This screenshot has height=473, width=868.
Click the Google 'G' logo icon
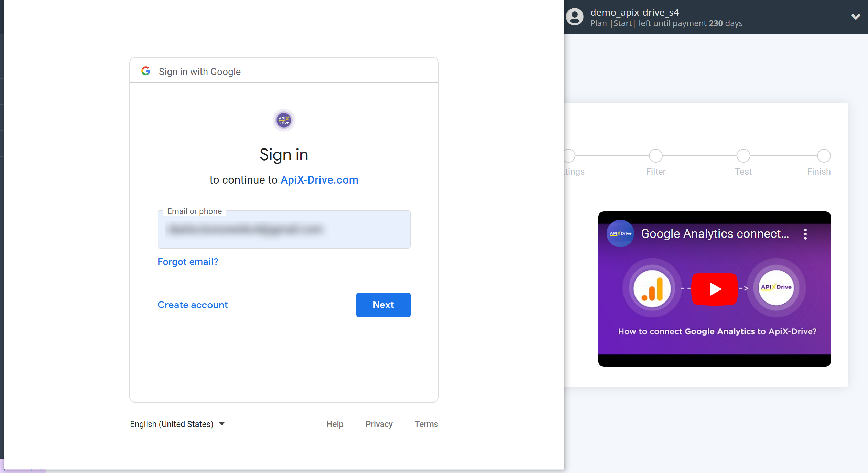[145, 71]
